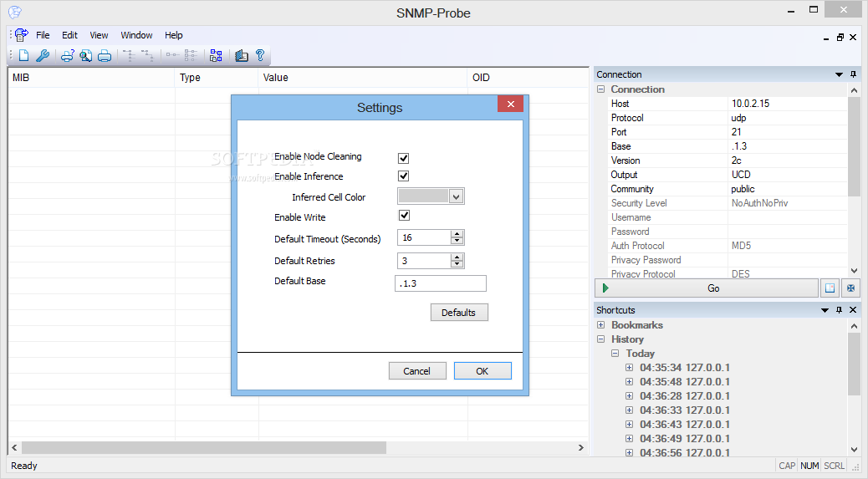Pin the Shortcuts panel
Viewport: 868px width, 479px height.
(839, 310)
